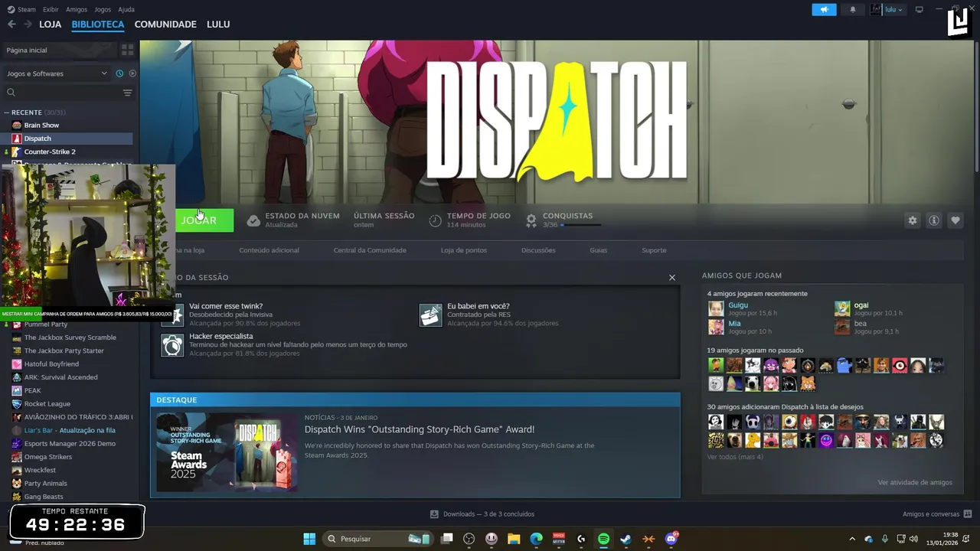Open the Exibir menu

[x=51, y=9]
